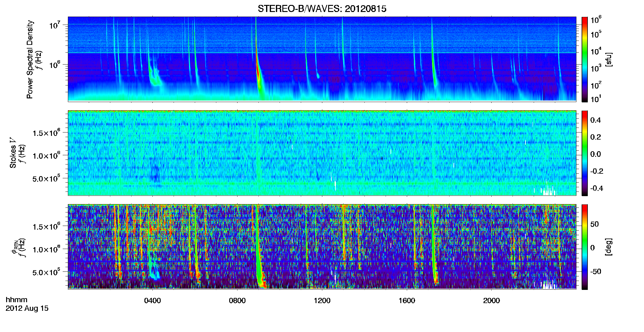Select the φRTN axis label of the bottom panel
Viewport: 644px width, 332px height.
pos(14,247)
